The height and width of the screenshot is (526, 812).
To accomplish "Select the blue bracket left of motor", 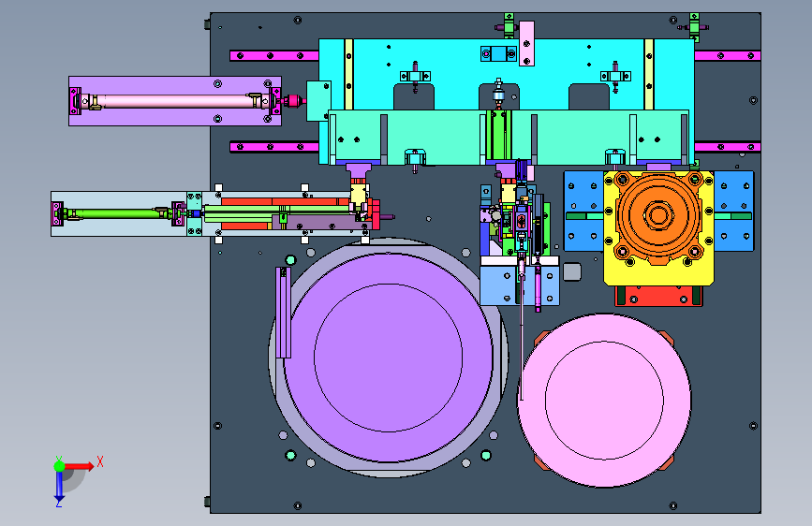I will click(x=583, y=212).
